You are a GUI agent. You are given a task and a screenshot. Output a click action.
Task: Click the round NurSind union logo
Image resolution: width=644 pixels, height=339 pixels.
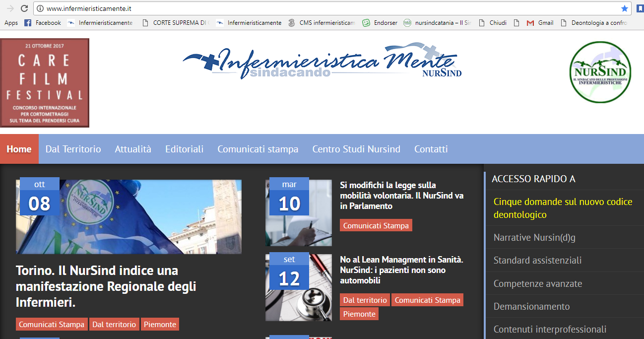coord(600,72)
